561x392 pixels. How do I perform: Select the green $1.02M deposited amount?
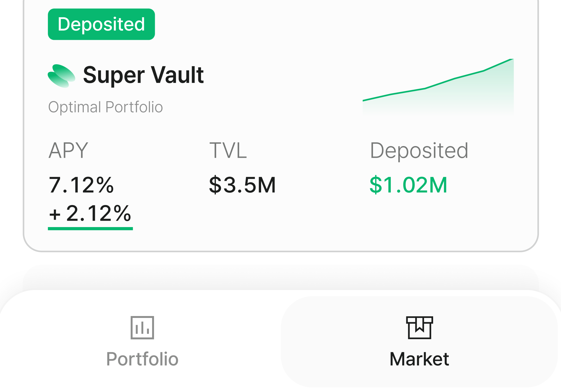pos(408,185)
